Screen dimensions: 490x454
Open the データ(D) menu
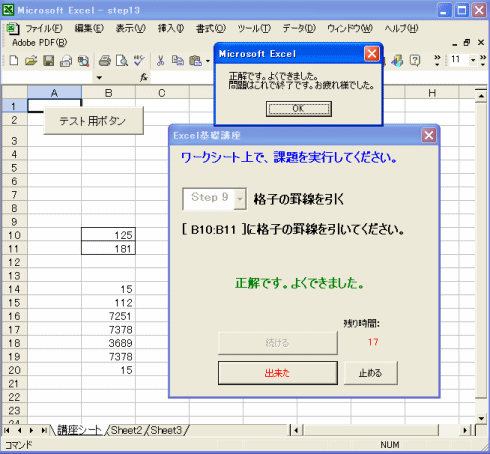tap(299, 29)
